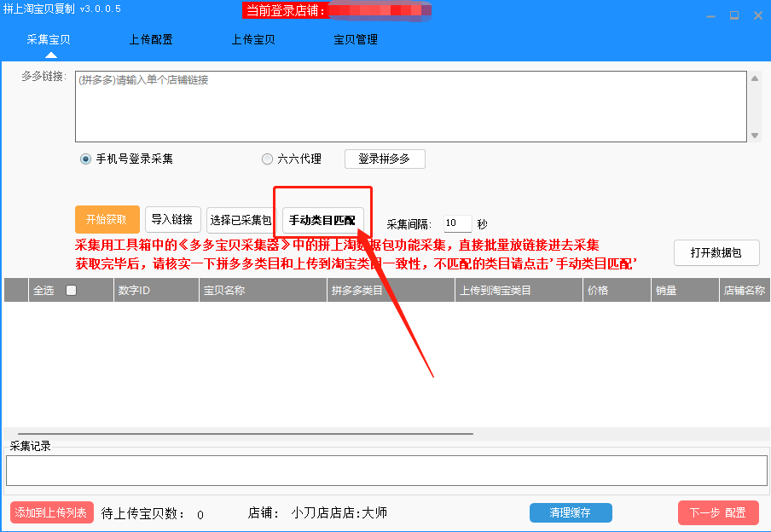Viewport: 771px width, 532px height.
Task: Tick the 全选 select-all checkbox
Action: (x=72, y=291)
